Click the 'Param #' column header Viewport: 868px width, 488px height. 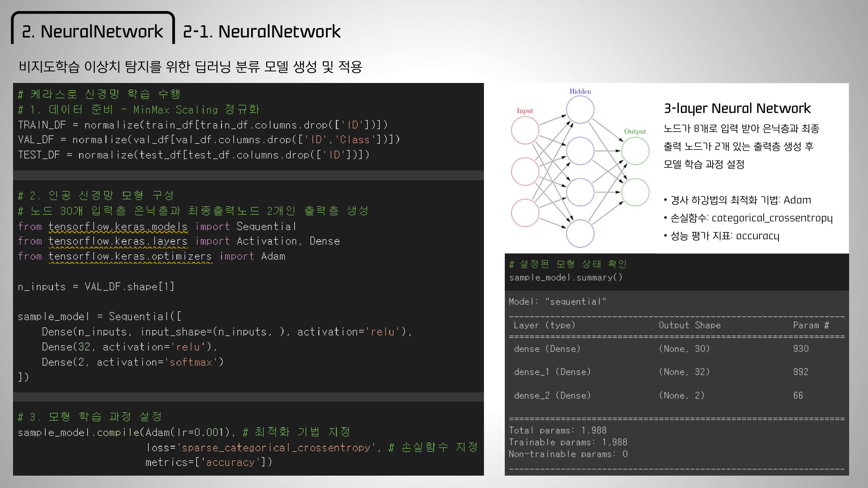[811, 325]
